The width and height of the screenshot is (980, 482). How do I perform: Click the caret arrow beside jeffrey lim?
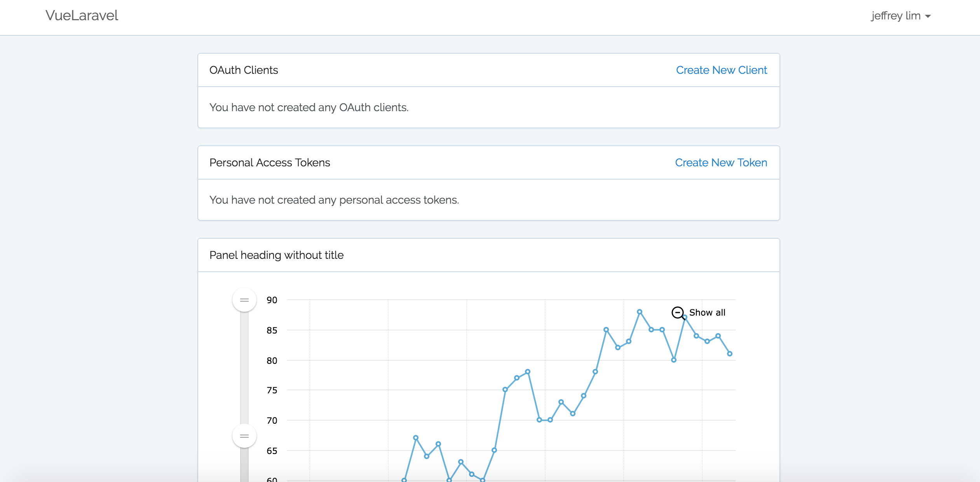pos(928,16)
